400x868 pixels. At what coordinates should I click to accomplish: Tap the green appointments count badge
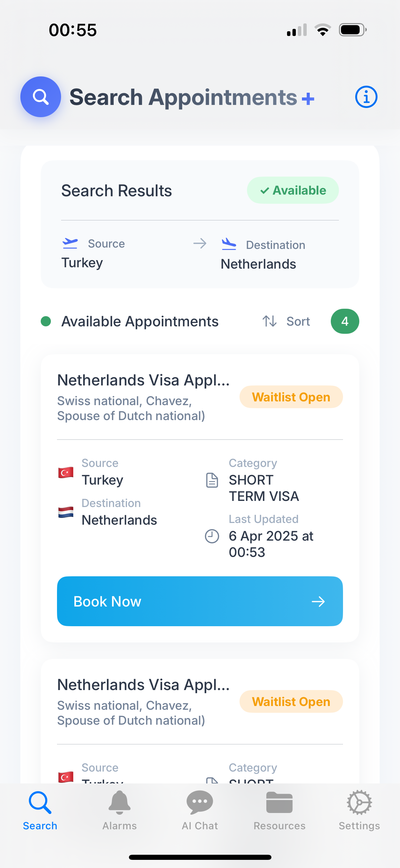coord(345,321)
